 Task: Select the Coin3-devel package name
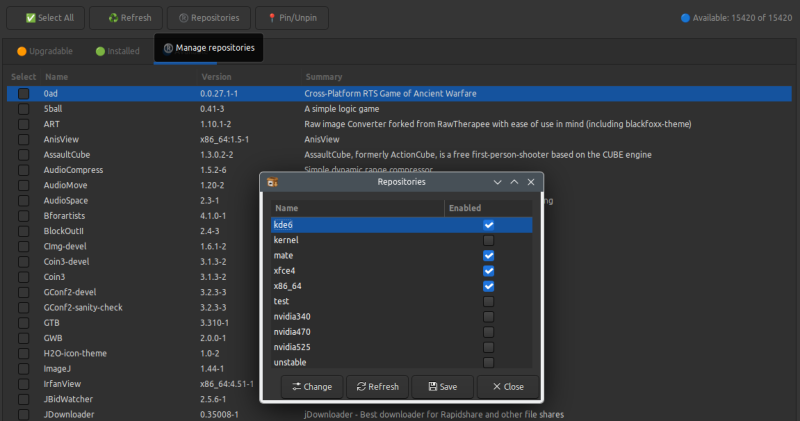coord(66,262)
